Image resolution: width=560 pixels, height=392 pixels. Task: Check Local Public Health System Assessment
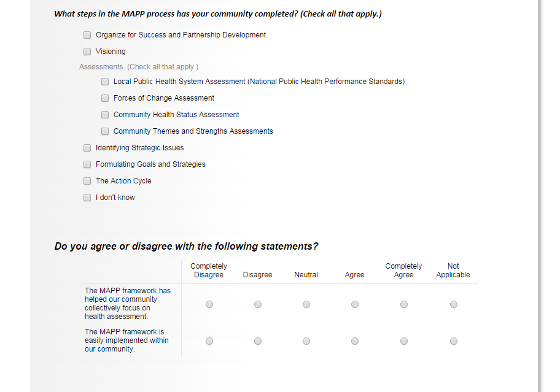[105, 82]
